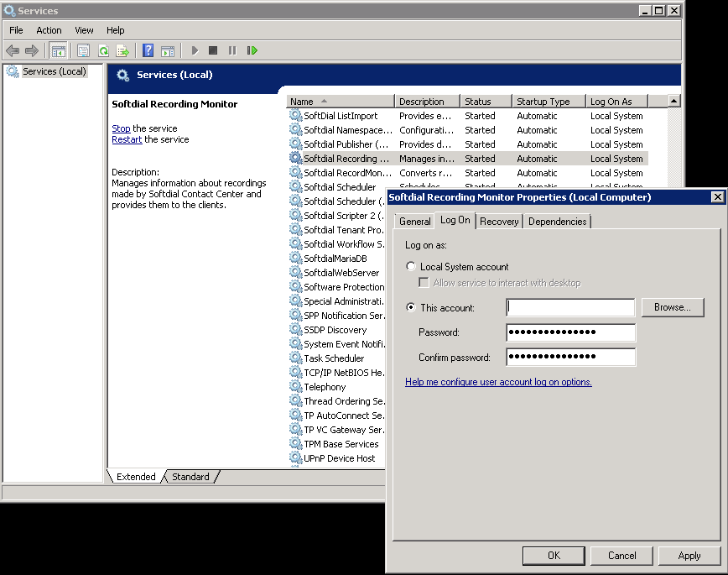The image size is (728, 575).
Task: Click the Browse... button
Action: [x=673, y=307]
